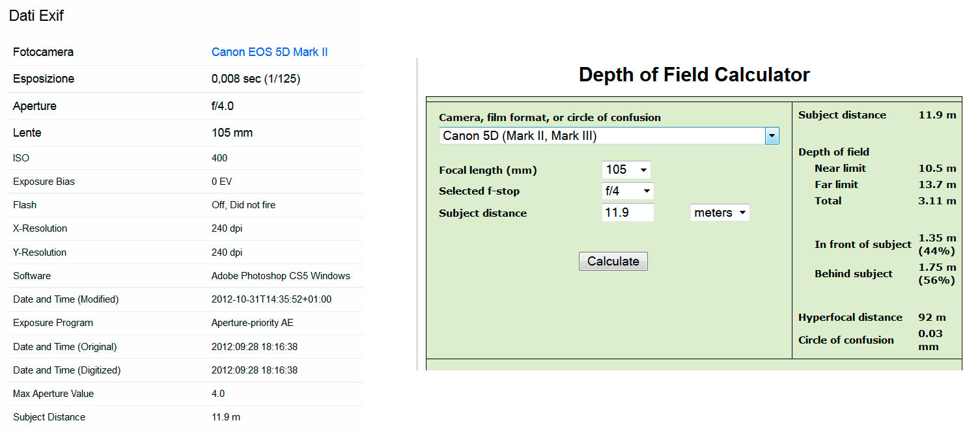
Task: Select the ISO value '400'
Action: [219, 158]
